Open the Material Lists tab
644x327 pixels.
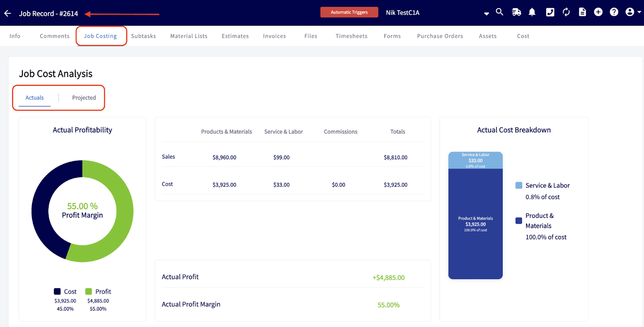coord(189,36)
